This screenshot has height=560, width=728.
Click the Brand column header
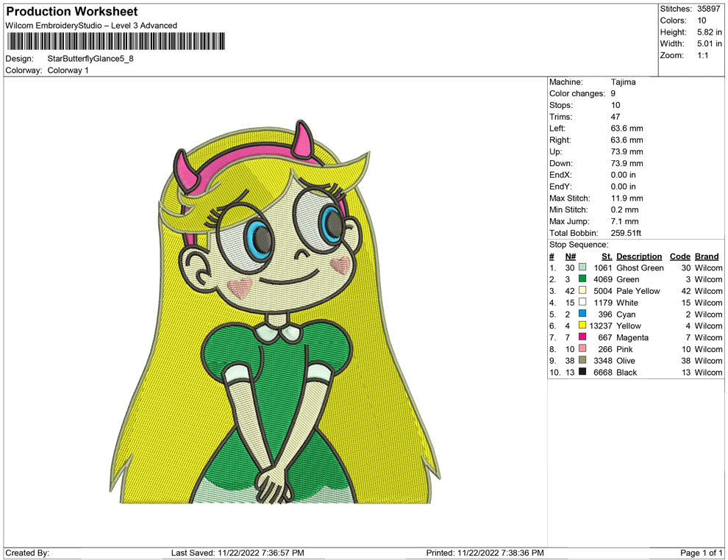pyautogui.click(x=707, y=256)
